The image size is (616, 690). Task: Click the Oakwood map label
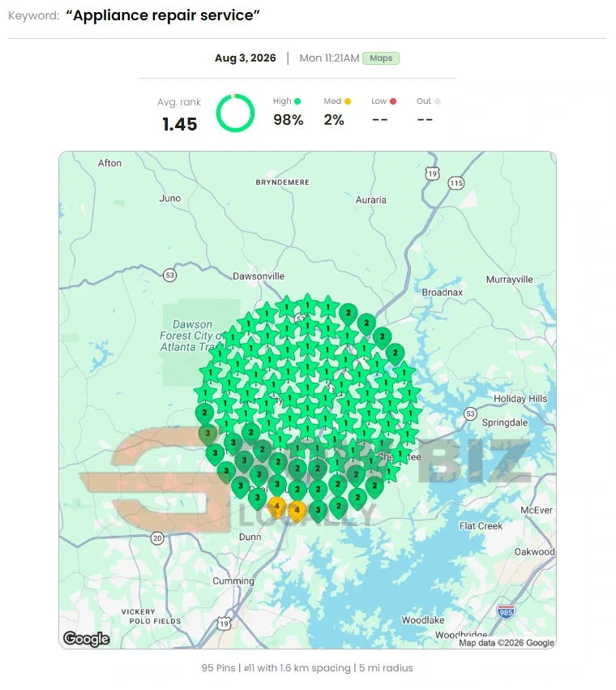(535, 552)
